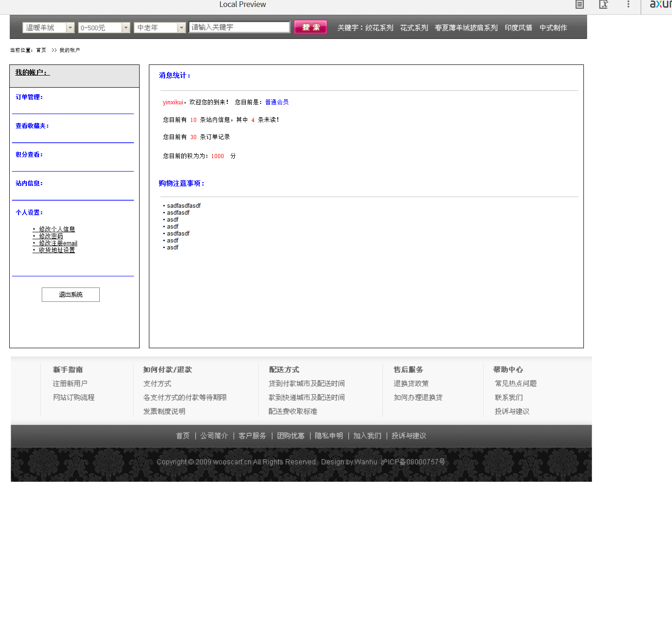The width and height of the screenshot is (672, 619).
Task: Click the 我的帐户 sidebar header
Action: click(x=32, y=72)
